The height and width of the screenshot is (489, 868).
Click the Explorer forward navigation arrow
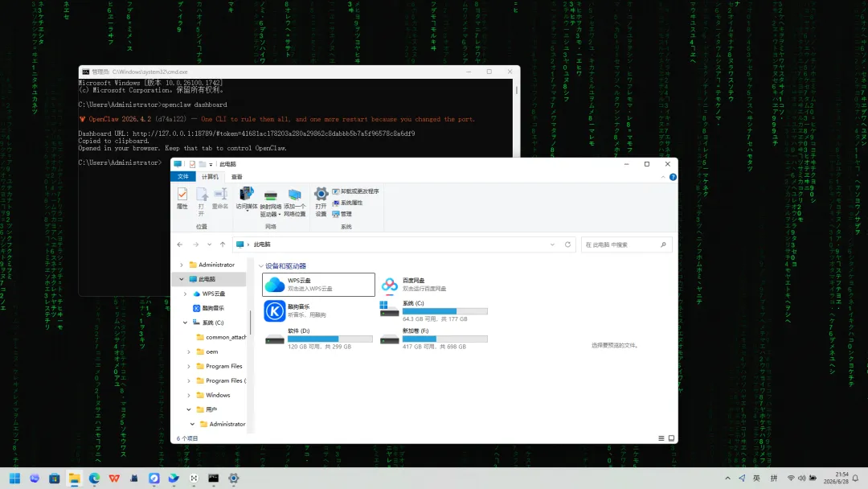[195, 244]
